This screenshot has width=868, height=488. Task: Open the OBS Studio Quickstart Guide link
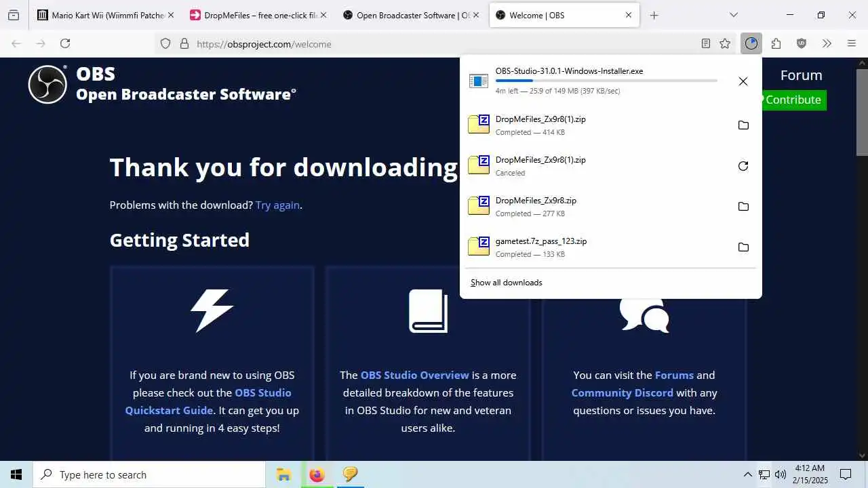coord(208,401)
